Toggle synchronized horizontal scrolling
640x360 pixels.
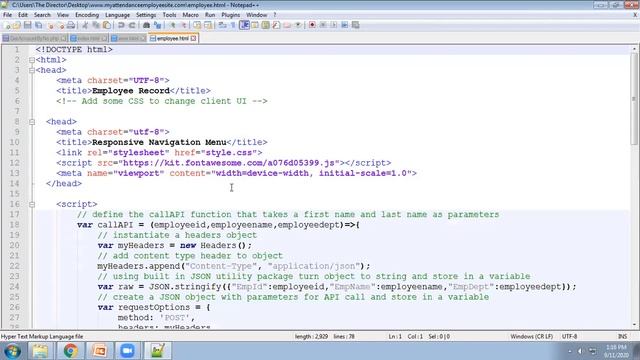(208, 25)
